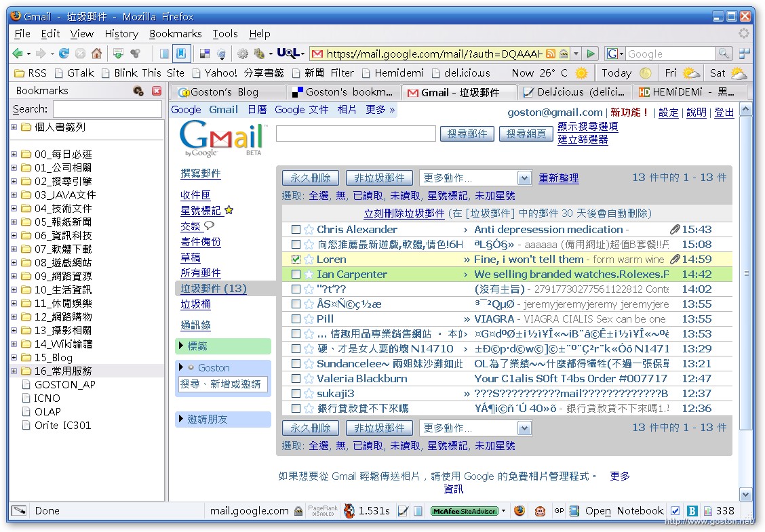
Task: Expand the 15_Blog bookmark folder
Action: [x=14, y=358]
